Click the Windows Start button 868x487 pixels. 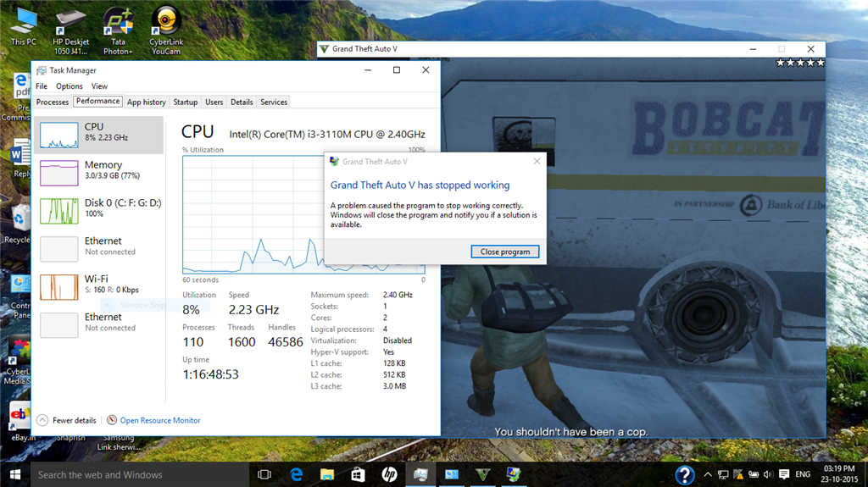click(15, 475)
